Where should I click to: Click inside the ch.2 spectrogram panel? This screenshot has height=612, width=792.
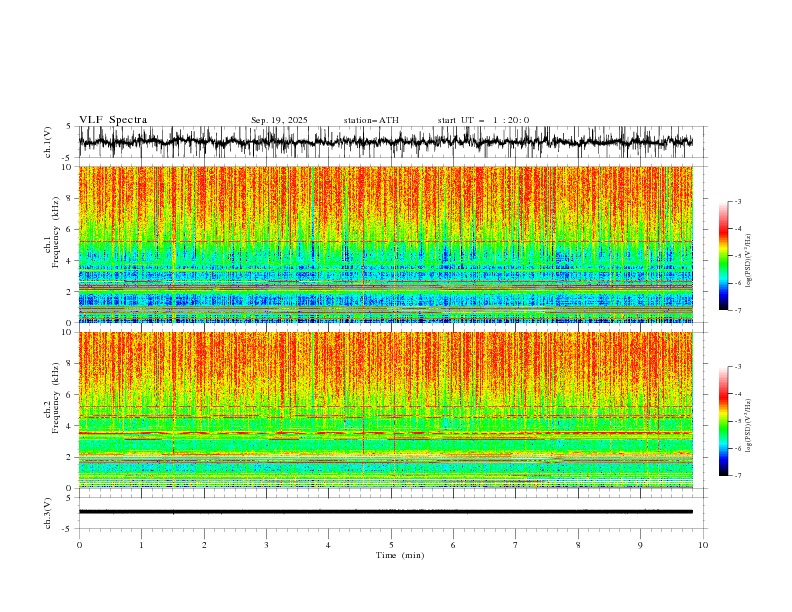[386, 410]
